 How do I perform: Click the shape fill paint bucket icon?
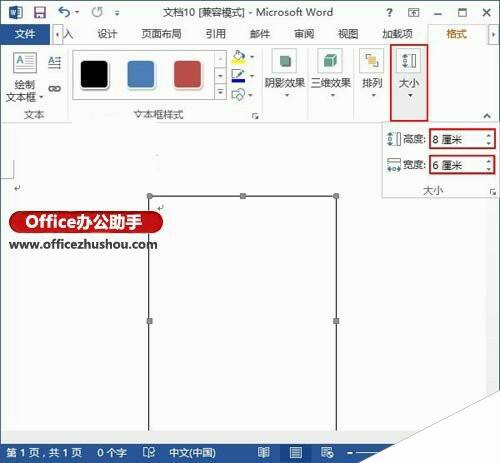pos(239,57)
